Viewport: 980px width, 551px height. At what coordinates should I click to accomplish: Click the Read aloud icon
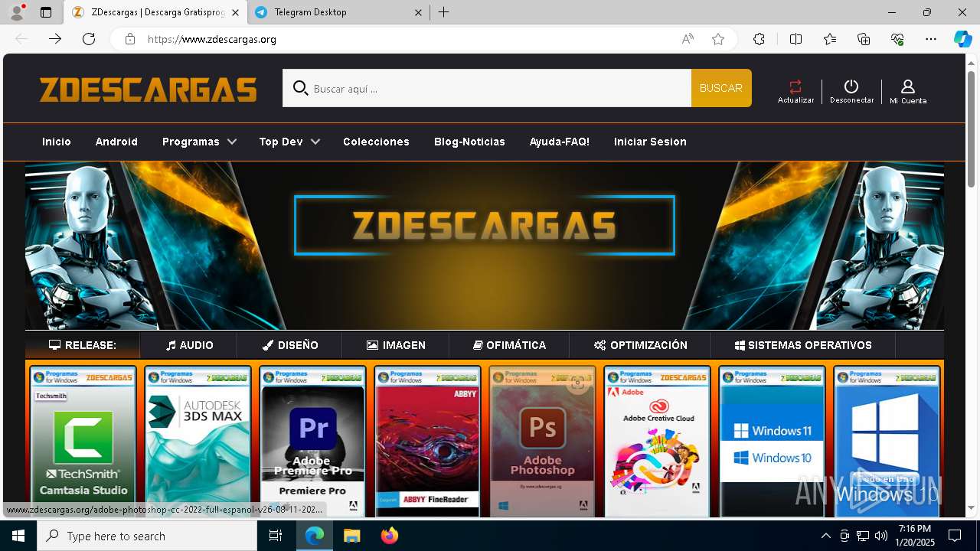(688, 39)
